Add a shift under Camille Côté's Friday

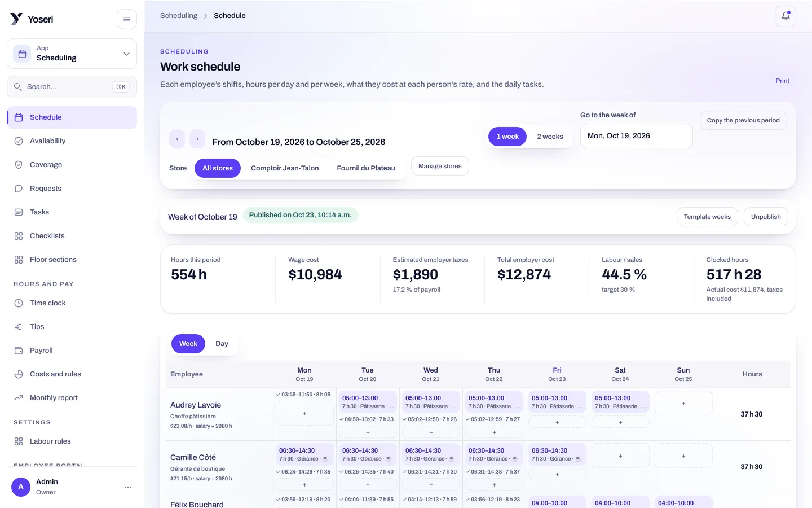(x=557, y=475)
